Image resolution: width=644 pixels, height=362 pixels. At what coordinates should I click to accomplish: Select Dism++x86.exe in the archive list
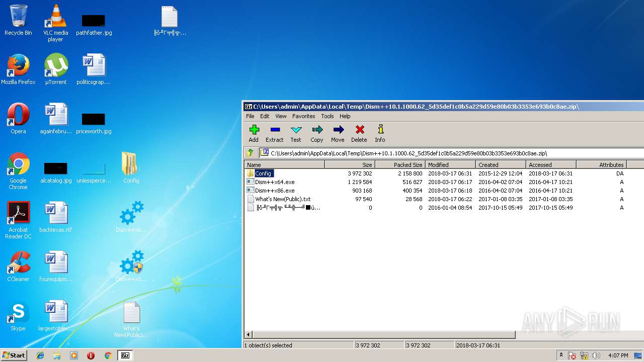(x=275, y=191)
